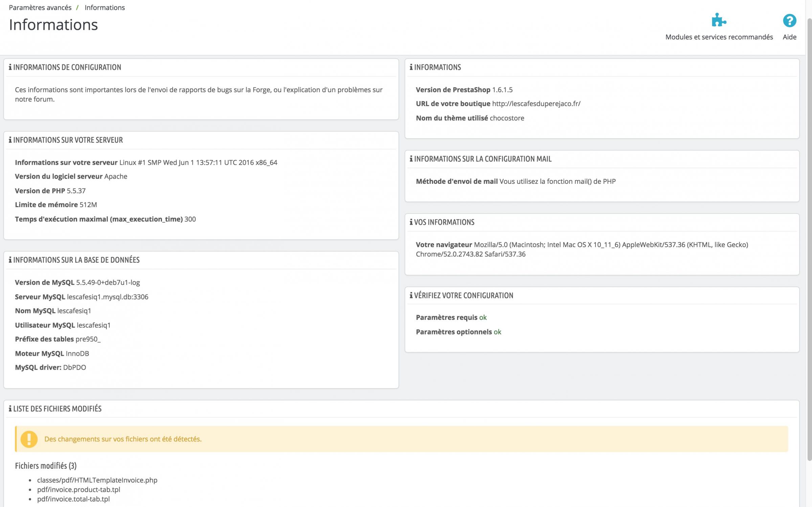Click Paramètres optionnels ok status

[497, 332]
